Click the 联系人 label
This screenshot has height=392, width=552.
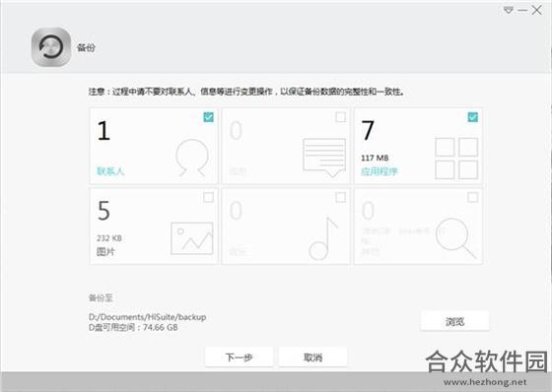click(110, 171)
